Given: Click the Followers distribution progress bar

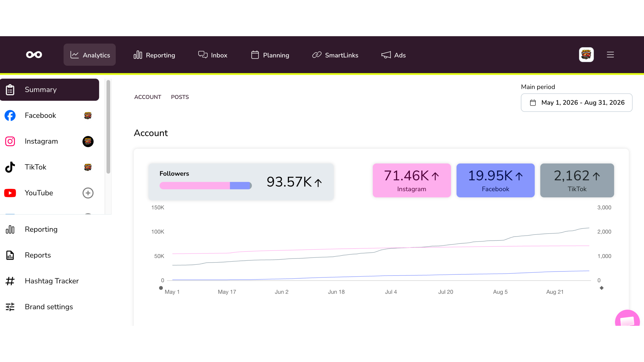Looking at the screenshot, I should pos(205,186).
